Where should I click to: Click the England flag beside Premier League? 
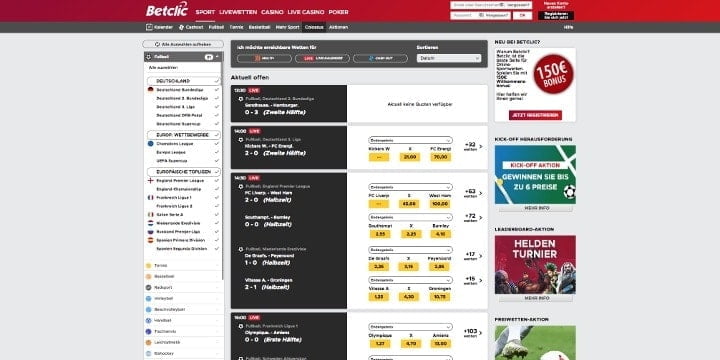(x=150, y=180)
